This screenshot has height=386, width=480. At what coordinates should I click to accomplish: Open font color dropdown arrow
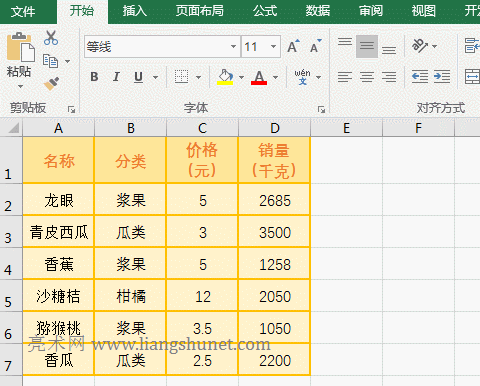[275, 78]
